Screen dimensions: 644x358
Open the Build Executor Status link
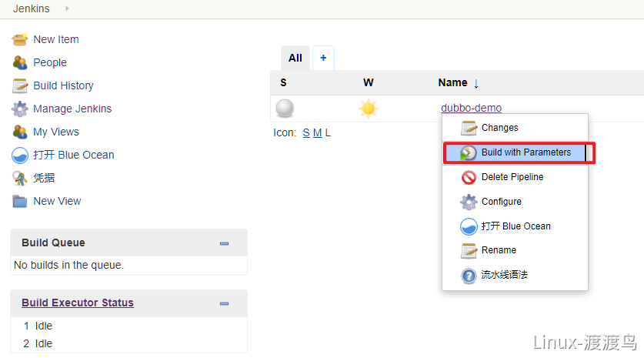click(78, 303)
